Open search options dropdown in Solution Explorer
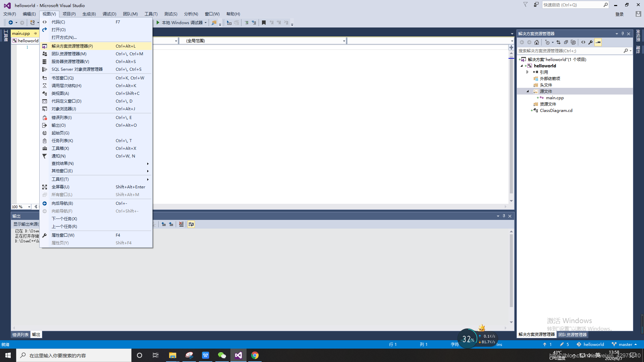The image size is (644, 362). pyautogui.click(x=631, y=51)
